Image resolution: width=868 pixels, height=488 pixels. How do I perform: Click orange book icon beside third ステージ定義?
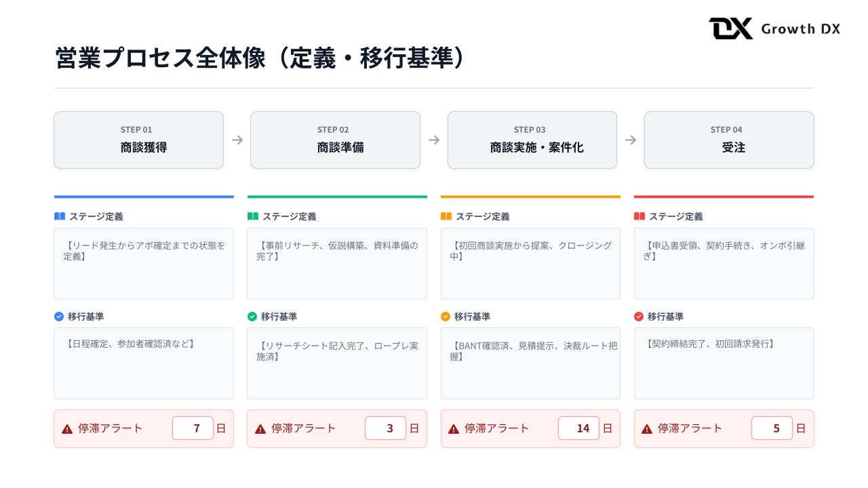click(446, 216)
